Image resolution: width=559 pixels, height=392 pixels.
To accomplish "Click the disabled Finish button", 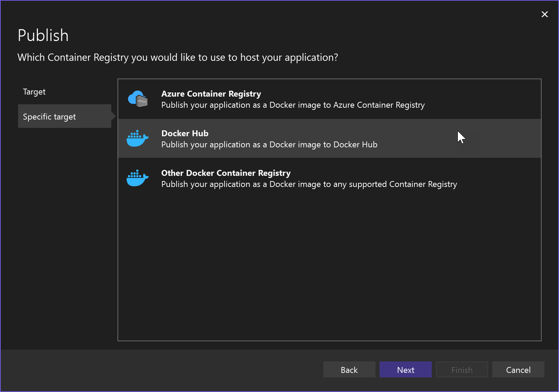I will click(462, 369).
